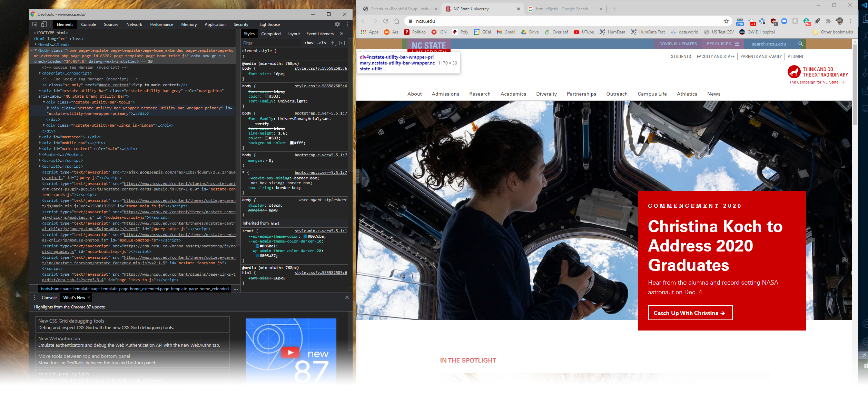
Task: Expand ncstate-utility-bar-links is-hidden div
Action: pos(44,125)
